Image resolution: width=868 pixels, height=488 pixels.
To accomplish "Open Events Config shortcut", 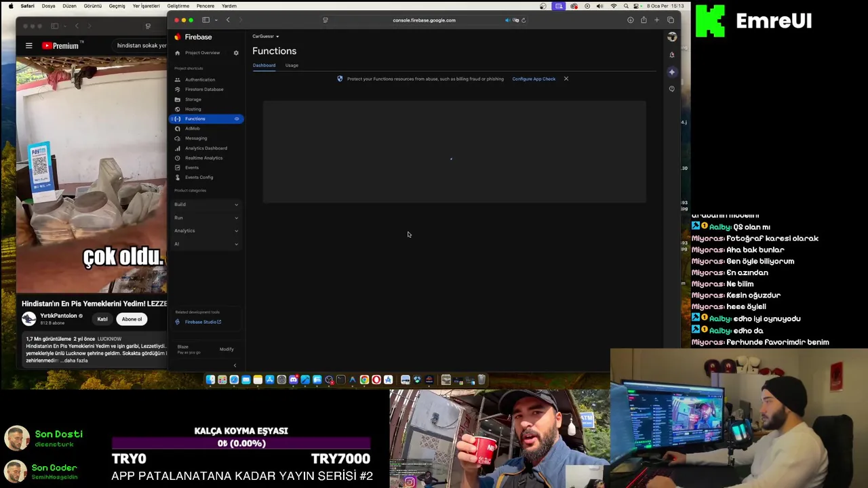I will [x=199, y=178].
